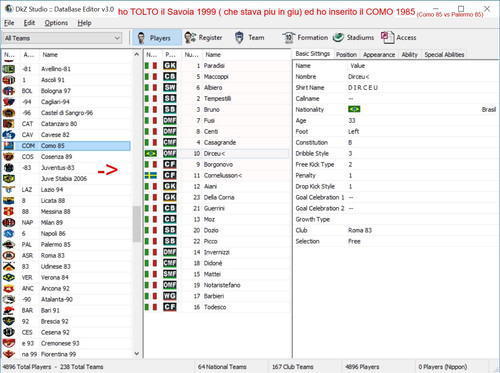Select the Roma 83 crest icon

click(9, 256)
